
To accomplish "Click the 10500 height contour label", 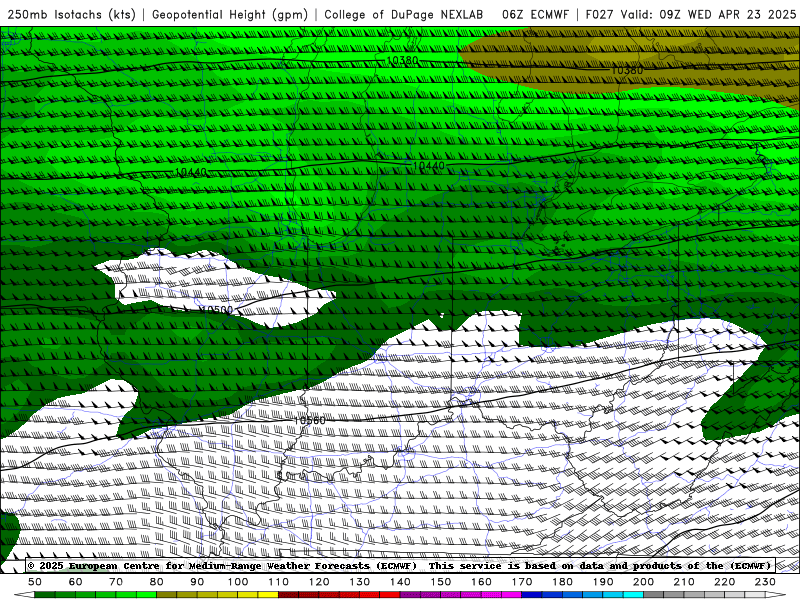I will click(217, 310).
